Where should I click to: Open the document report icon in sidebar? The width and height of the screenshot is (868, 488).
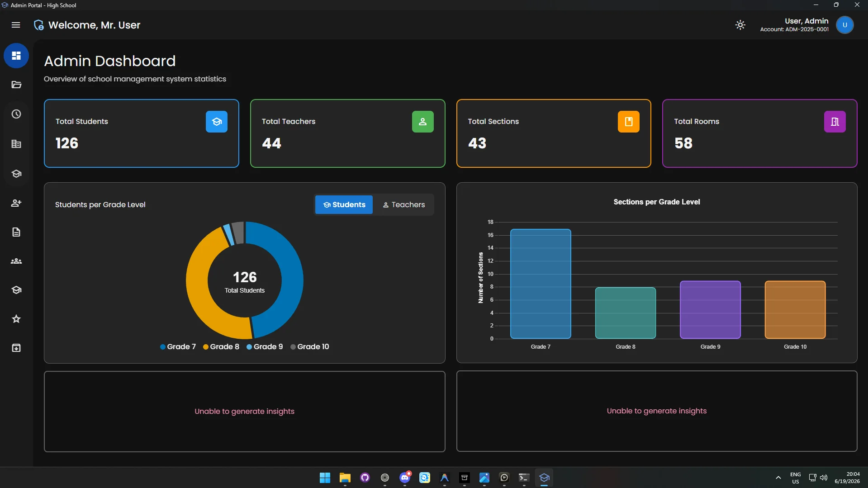(16, 232)
